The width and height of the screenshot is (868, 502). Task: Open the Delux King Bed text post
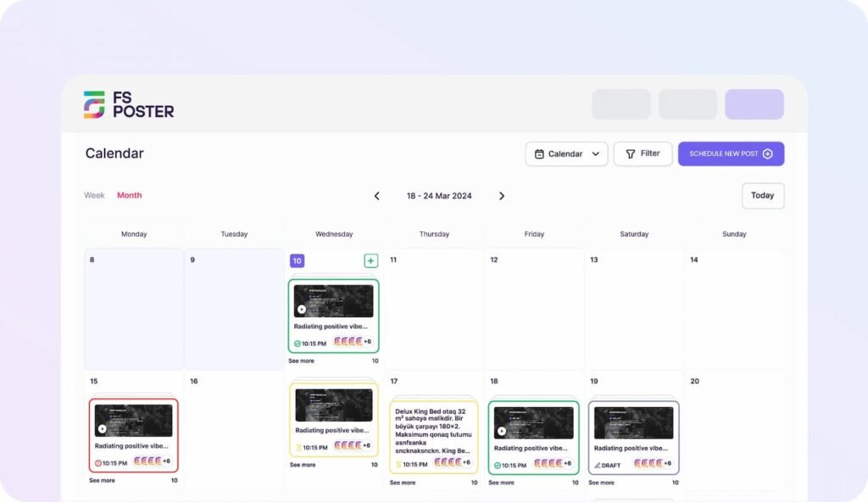coord(433,438)
